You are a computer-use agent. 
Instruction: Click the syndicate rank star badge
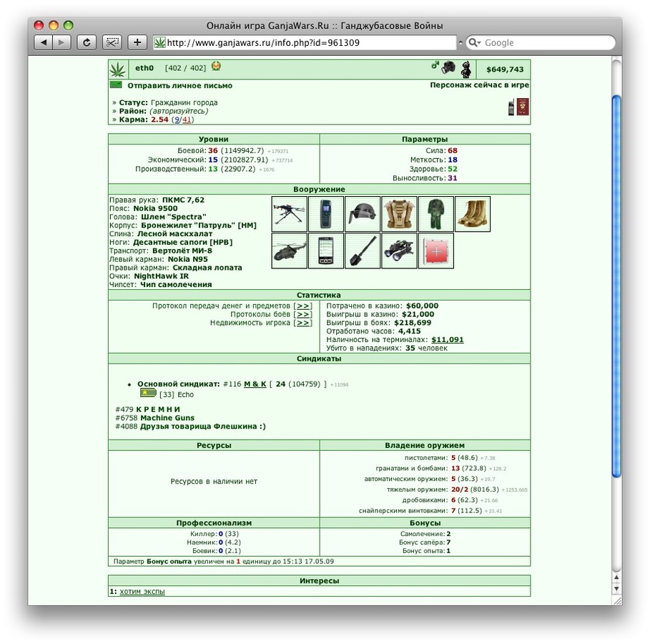pyautogui.click(x=148, y=393)
